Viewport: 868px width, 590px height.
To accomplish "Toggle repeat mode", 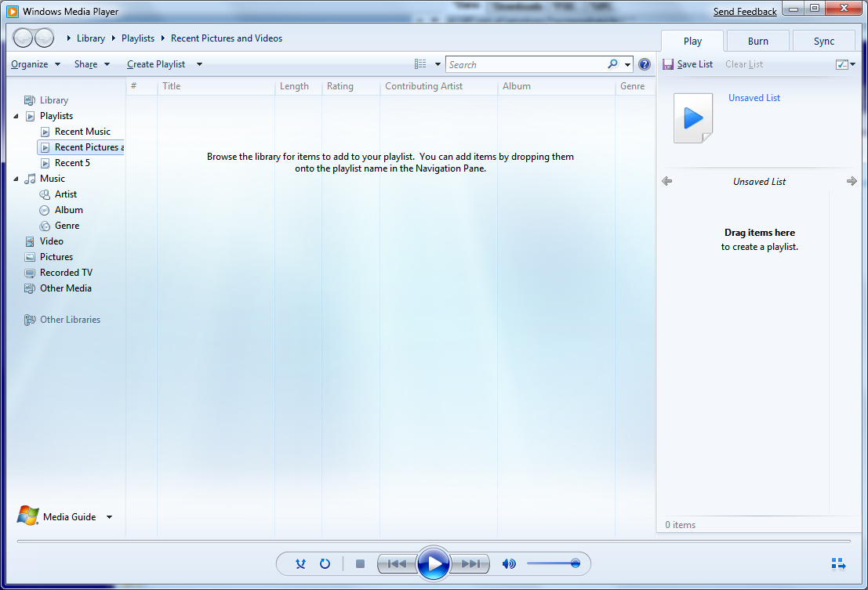I will pyautogui.click(x=325, y=563).
